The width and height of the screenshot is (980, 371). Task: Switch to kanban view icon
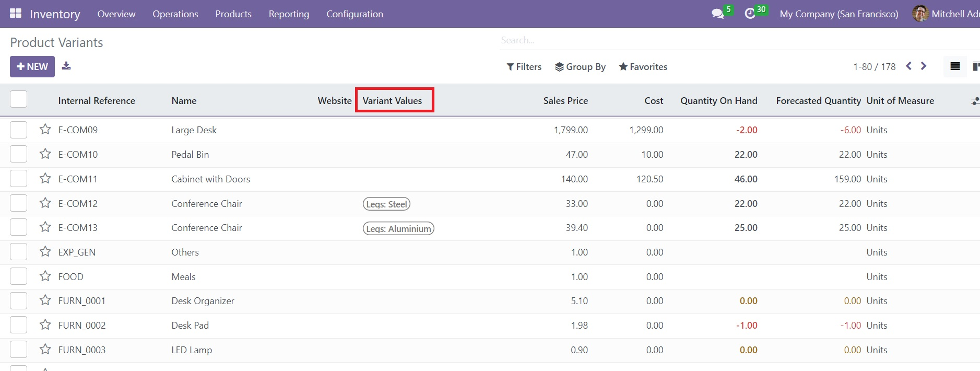tap(975, 66)
